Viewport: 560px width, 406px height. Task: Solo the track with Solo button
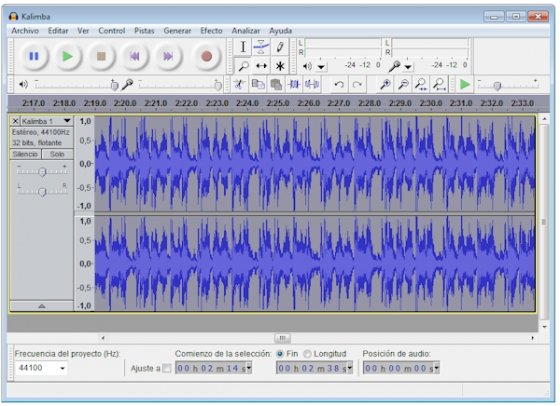coord(57,154)
